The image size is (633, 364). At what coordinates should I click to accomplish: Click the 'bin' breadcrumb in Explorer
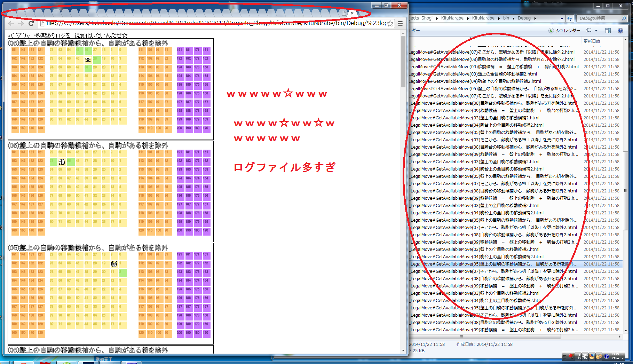pyautogui.click(x=506, y=18)
